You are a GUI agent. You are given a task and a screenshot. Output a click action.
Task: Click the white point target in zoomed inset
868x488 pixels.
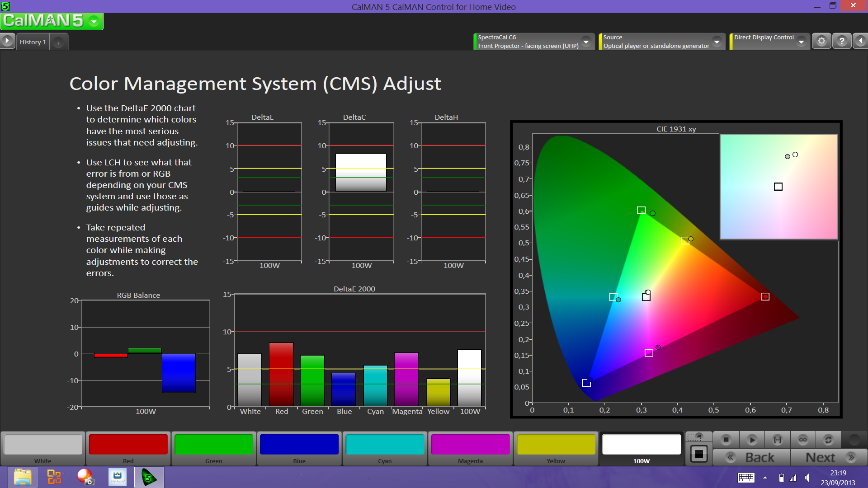pyautogui.click(x=778, y=187)
